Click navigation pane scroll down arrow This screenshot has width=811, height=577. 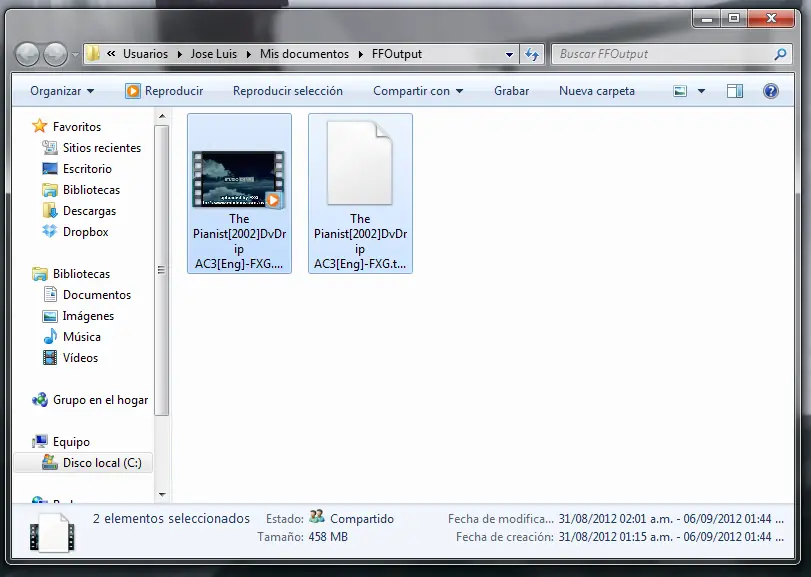[x=162, y=495]
